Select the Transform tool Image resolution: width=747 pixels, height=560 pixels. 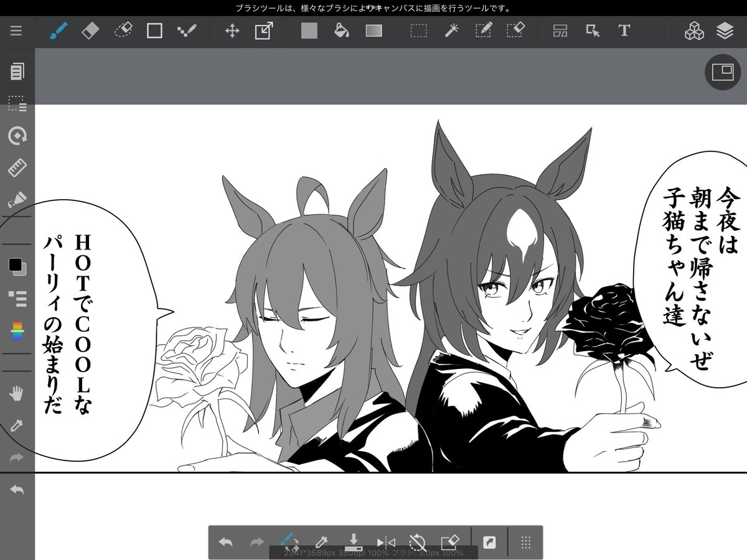pyautogui.click(x=264, y=30)
